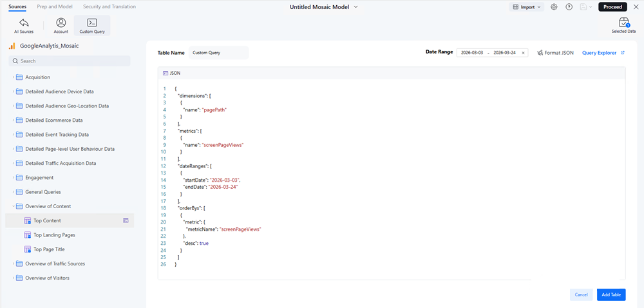Image resolution: width=644 pixels, height=308 pixels.
Task: Expand the Acquisition folder
Action: coord(13,77)
